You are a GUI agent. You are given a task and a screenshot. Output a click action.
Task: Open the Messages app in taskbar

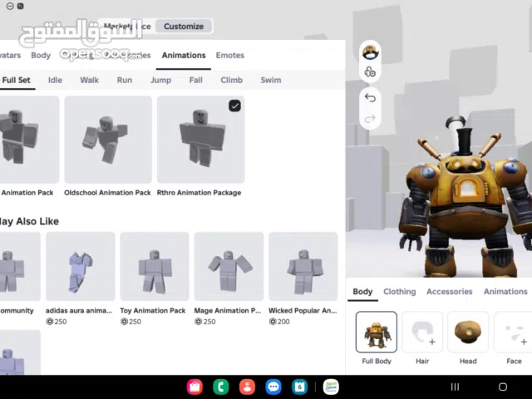pyautogui.click(x=273, y=387)
